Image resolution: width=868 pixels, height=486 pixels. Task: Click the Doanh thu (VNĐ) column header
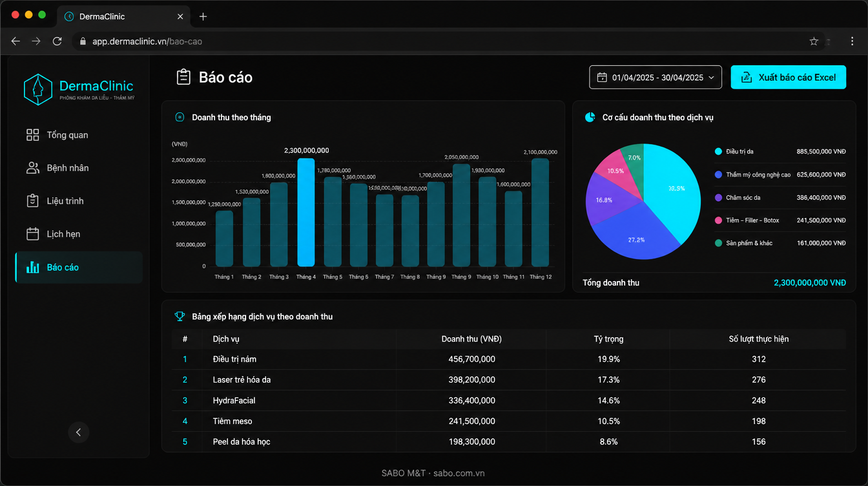point(471,339)
